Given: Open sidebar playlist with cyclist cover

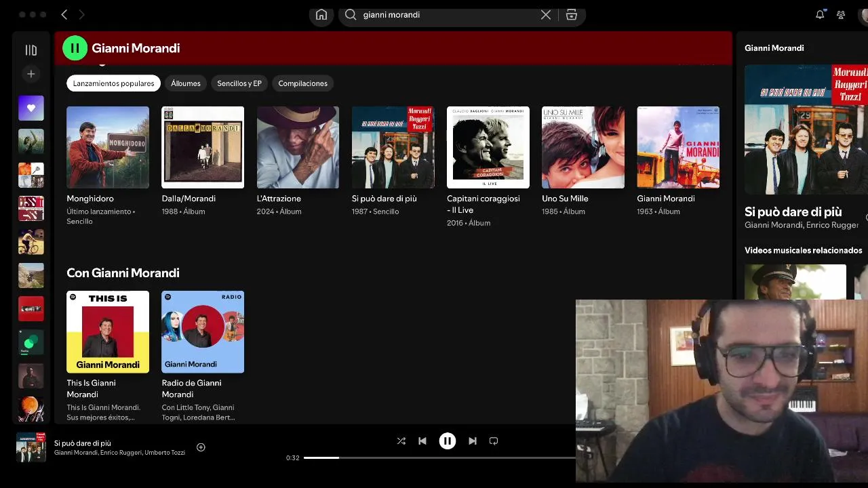Looking at the screenshot, I should point(31,242).
